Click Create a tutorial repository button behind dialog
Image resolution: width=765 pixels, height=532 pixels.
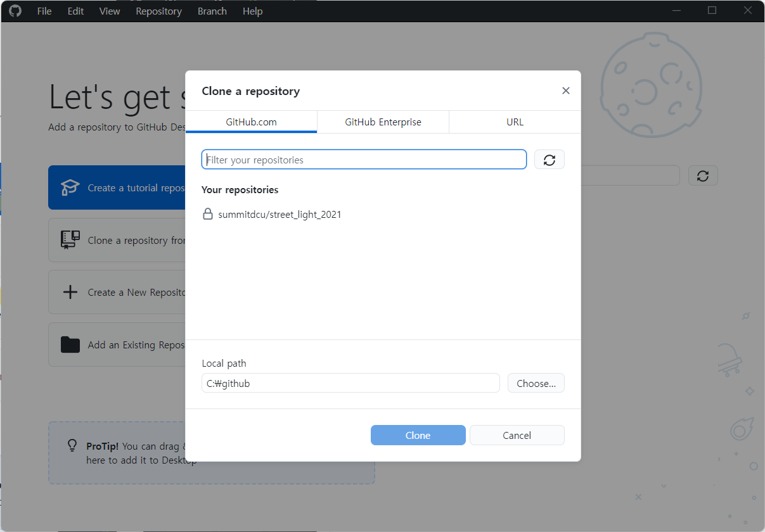117,187
